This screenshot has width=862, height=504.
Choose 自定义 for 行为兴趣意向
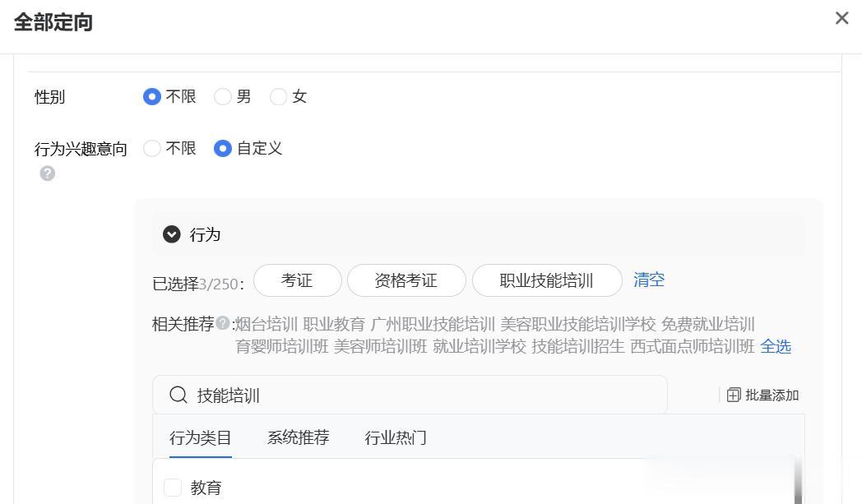point(223,149)
